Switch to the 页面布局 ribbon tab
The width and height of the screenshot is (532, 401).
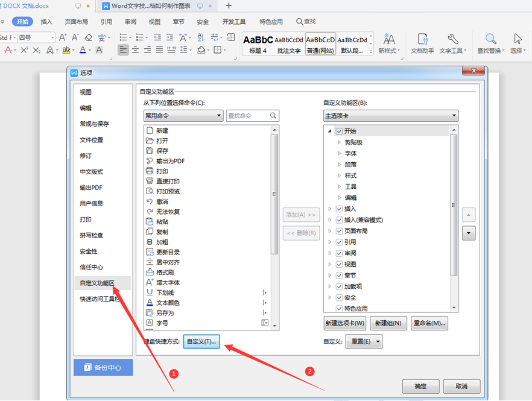tap(78, 21)
